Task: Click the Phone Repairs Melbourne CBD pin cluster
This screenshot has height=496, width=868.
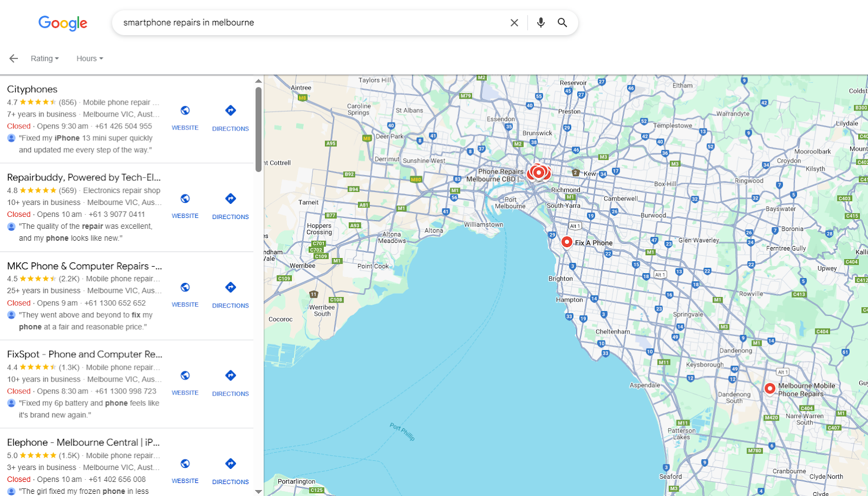Action: 539,173
